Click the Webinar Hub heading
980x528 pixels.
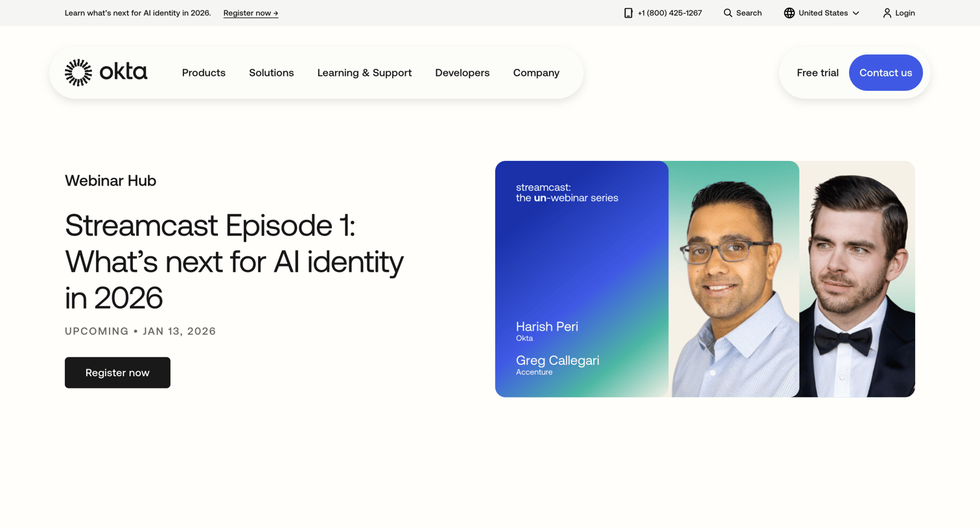(x=110, y=181)
